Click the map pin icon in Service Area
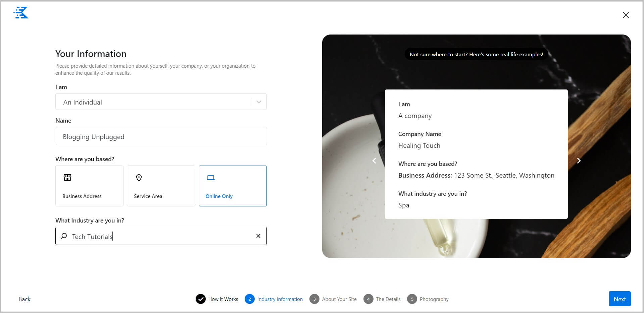The height and width of the screenshot is (313, 644). [x=139, y=178]
